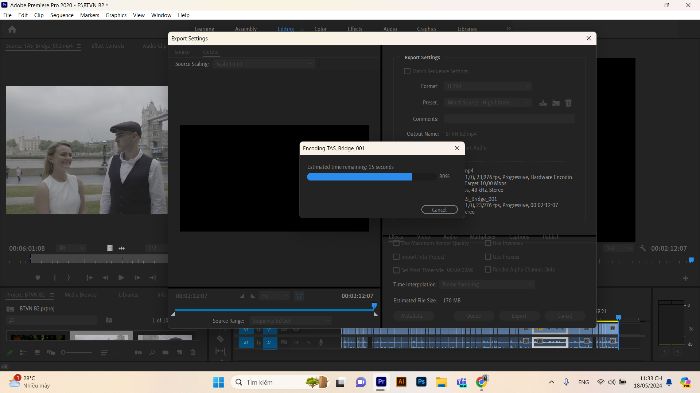Open the Sequence menu
Image resolution: width=700 pixels, height=393 pixels.
62,15
